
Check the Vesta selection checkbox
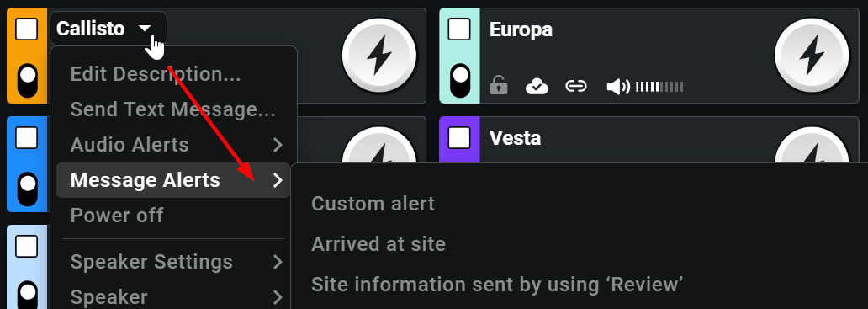[459, 137]
